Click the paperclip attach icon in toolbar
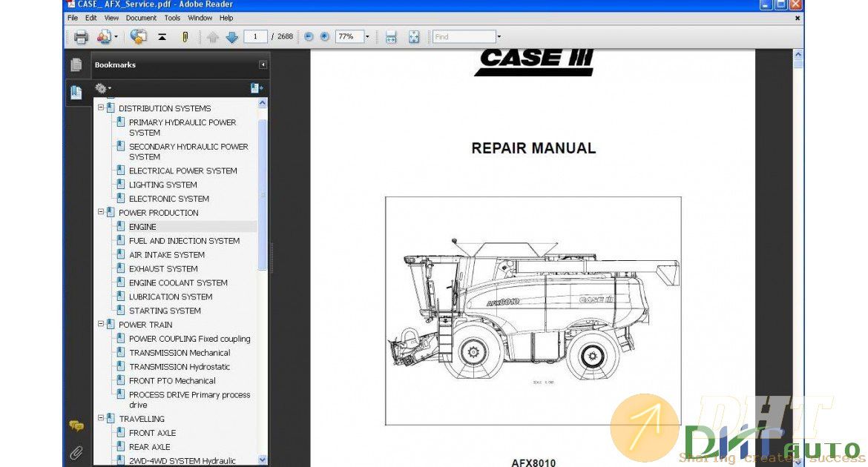868x467 pixels. click(x=185, y=37)
